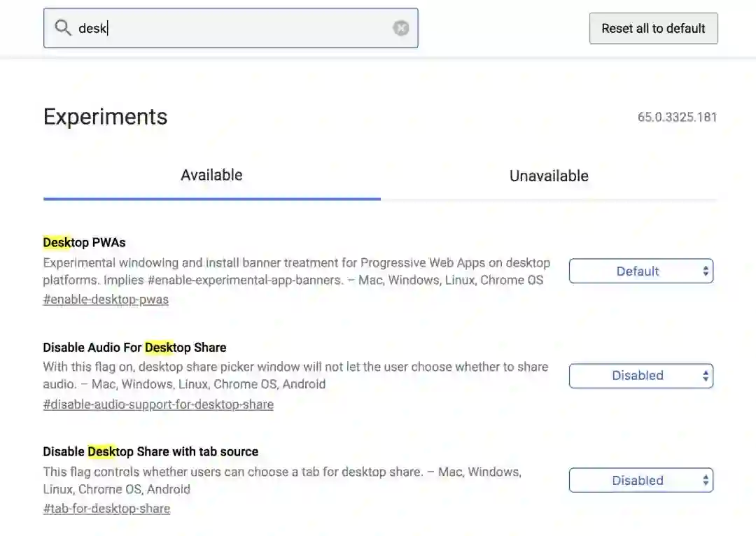
Task: Click the desktop share audio description text
Action: [x=294, y=375]
